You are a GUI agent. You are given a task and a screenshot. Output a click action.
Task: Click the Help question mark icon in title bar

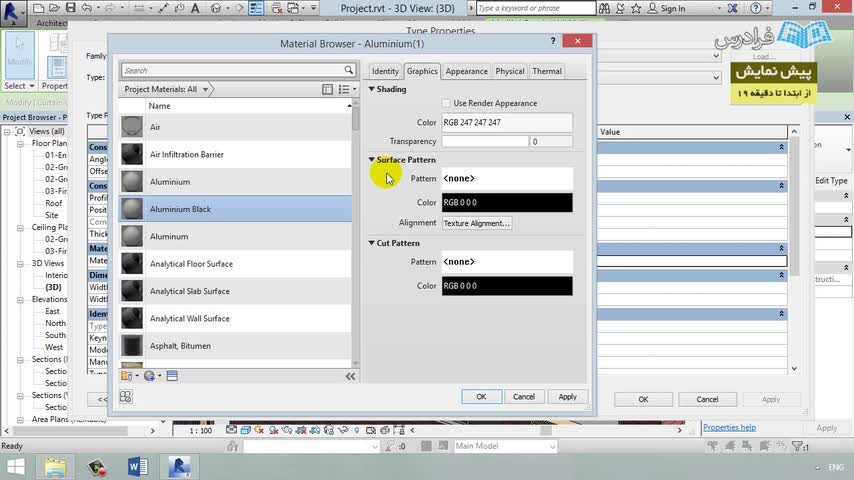coord(755,8)
